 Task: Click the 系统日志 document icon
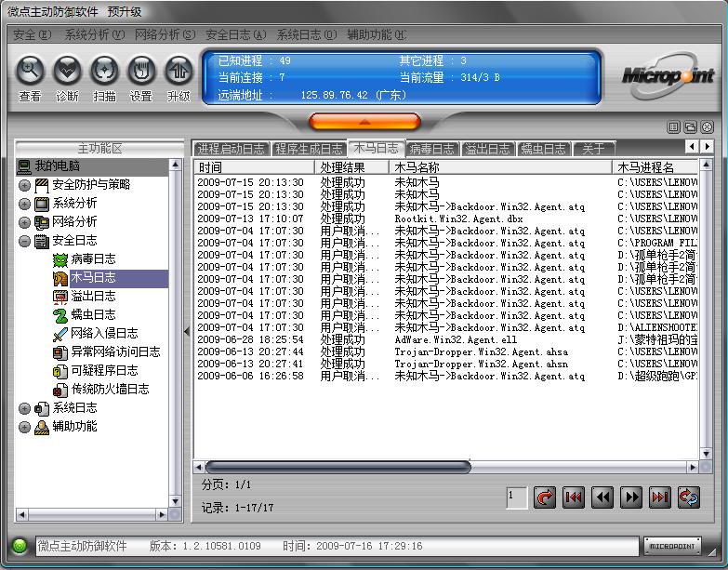(42, 408)
